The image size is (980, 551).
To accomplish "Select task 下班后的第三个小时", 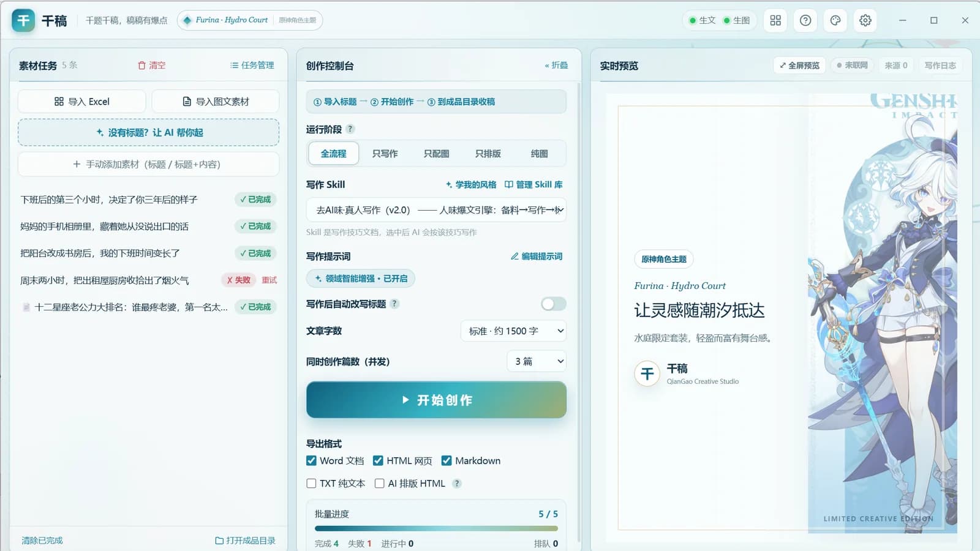I will click(x=109, y=200).
